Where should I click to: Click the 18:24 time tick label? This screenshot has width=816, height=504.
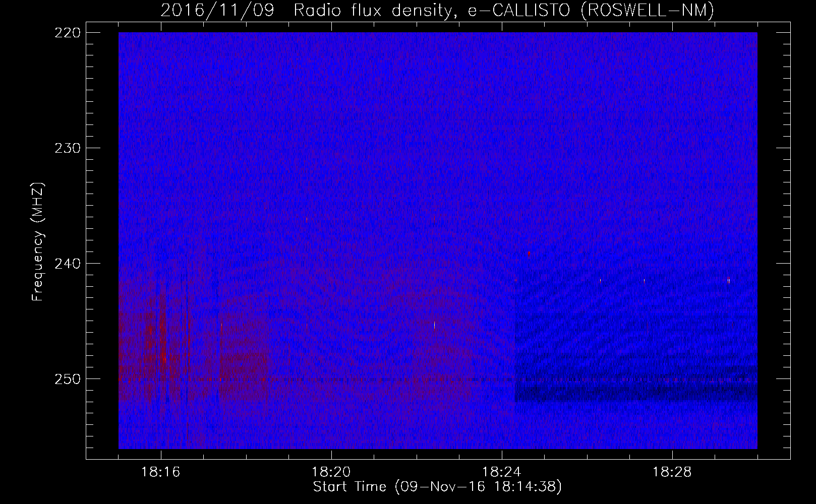pyautogui.click(x=502, y=472)
